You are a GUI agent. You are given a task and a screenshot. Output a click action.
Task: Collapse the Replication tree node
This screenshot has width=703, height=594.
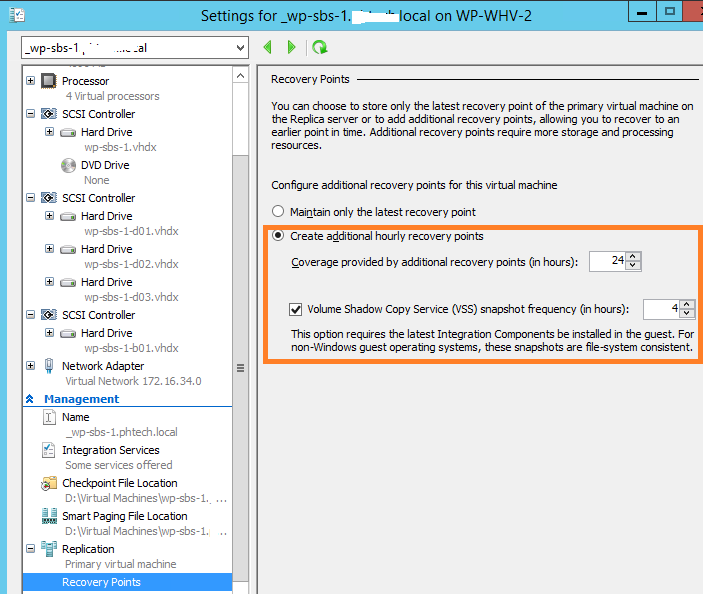[x=31, y=549]
